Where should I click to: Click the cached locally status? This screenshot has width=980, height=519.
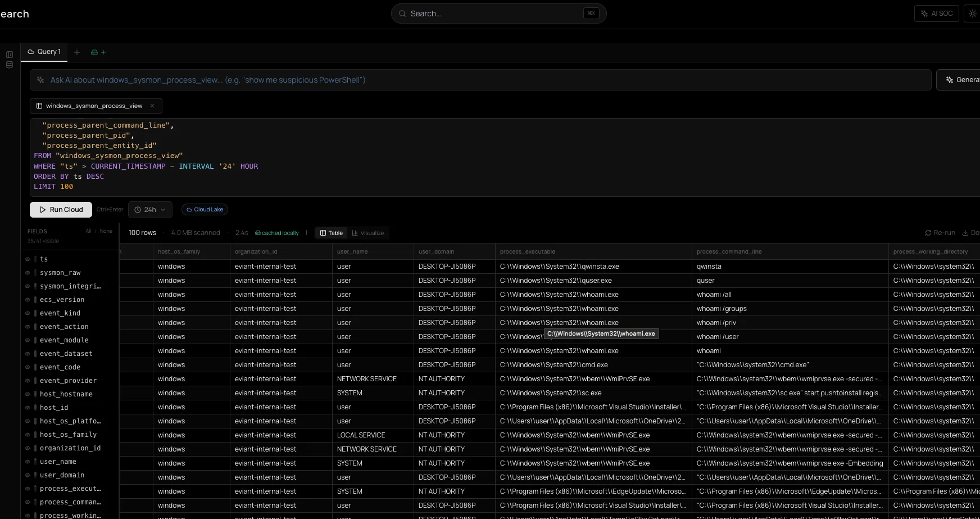[277, 233]
